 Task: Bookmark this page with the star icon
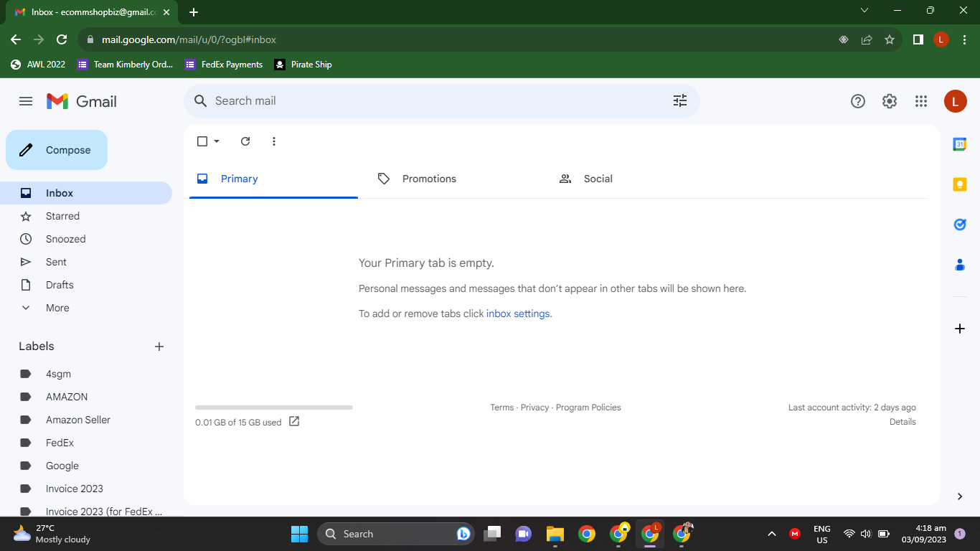click(890, 39)
